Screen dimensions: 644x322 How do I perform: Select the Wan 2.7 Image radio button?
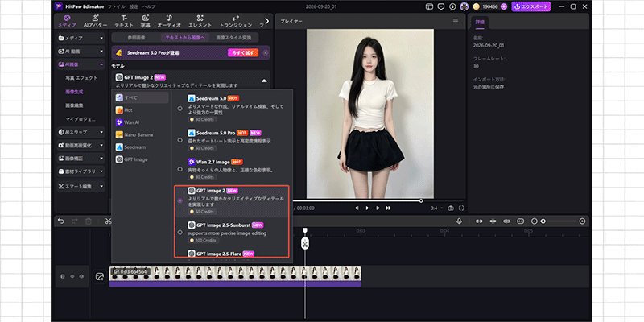180,169
